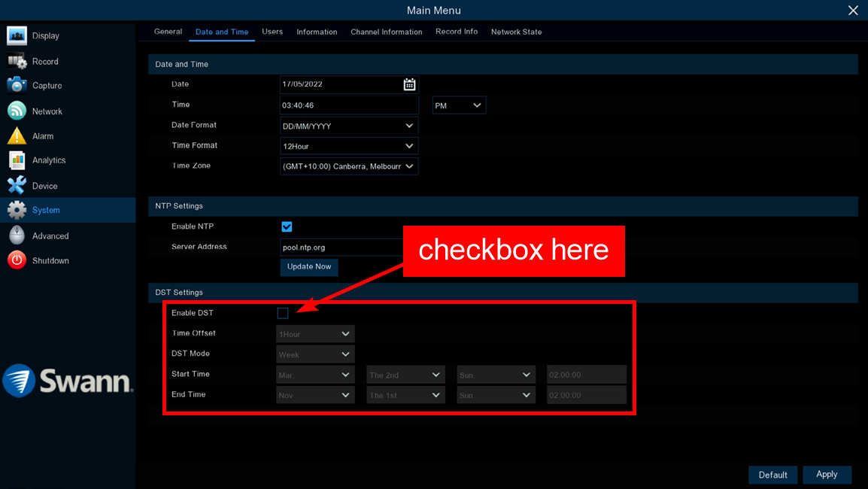This screenshot has height=489, width=868.
Task: Click the red Shutdown power icon
Action: (17, 260)
